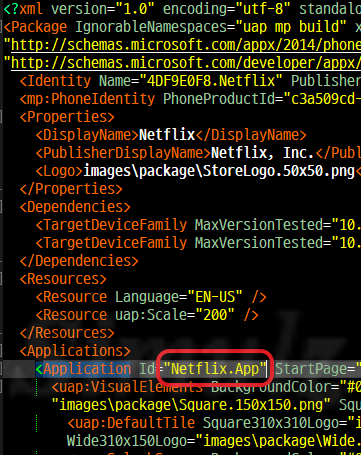Click the closing </Properties> tag
Viewport: 361px width, 455px height.
[x=71, y=189]
